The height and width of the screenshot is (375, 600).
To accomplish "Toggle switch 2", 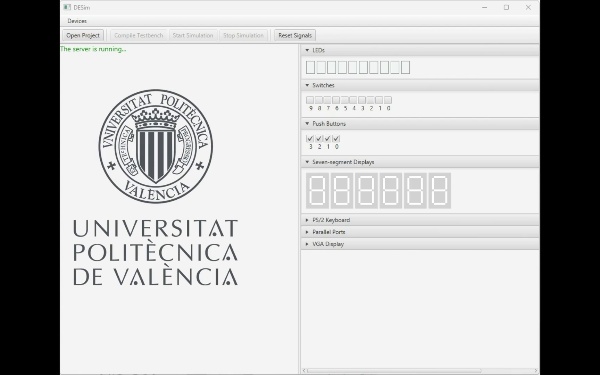I will pyautogui.click(x=370, y=100).
